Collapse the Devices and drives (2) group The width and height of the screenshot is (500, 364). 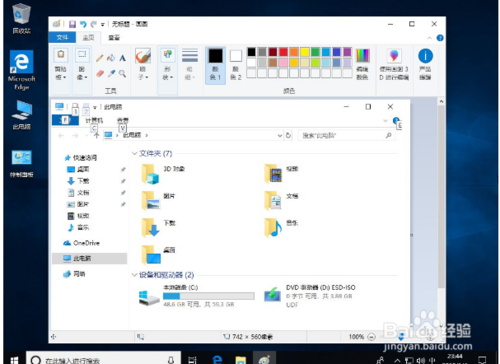tap(135, 275)
